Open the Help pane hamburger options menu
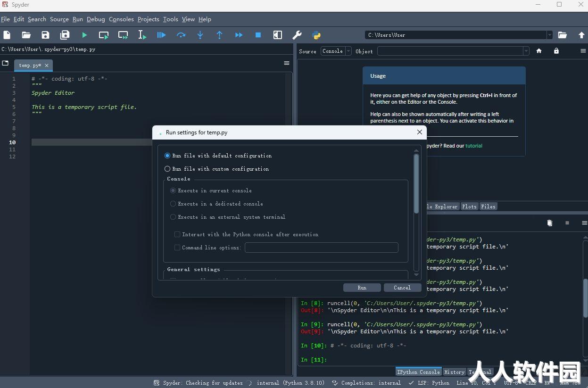 click(583, 51)
